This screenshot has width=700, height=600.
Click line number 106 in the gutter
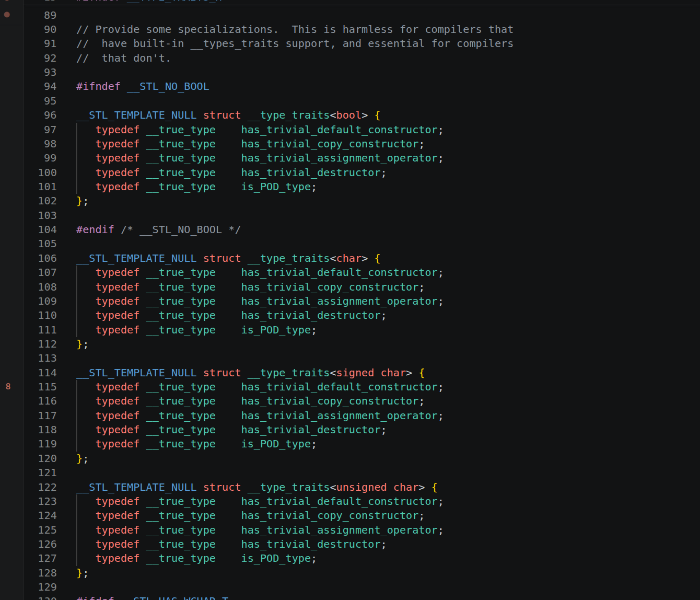[x=48, y=258]
